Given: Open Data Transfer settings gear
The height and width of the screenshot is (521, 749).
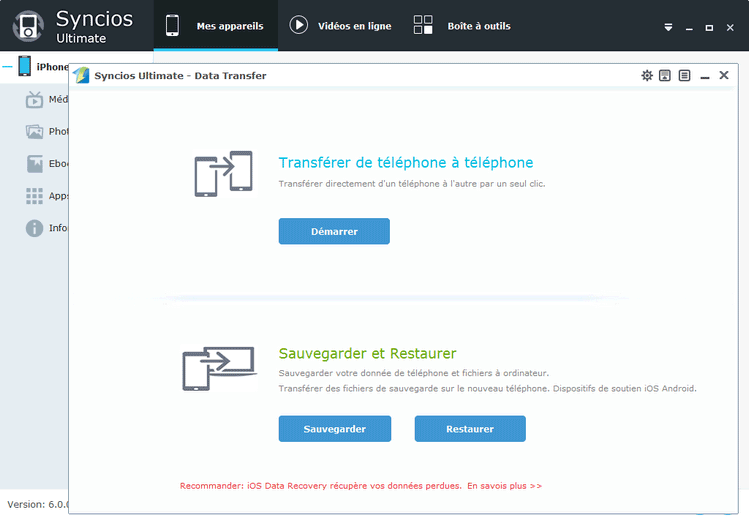Looking at the screenshot, I should pyautogui.click(x=647, y=75).
